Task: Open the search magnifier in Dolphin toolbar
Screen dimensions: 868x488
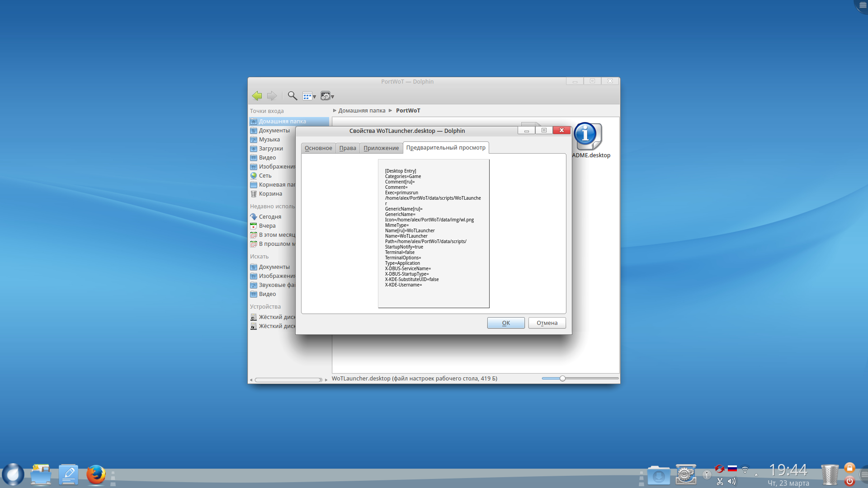Action: [x=292, y=96]
